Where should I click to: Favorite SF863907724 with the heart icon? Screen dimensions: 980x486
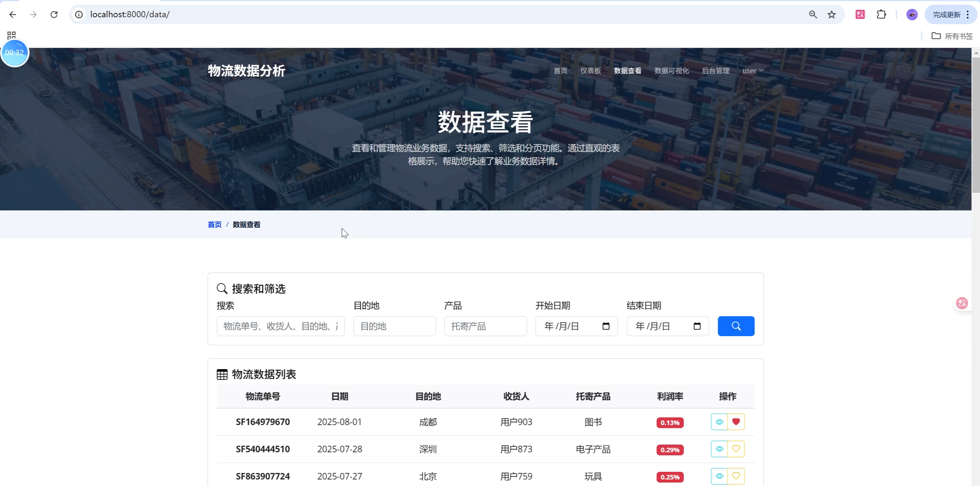(x=736, y=476)
